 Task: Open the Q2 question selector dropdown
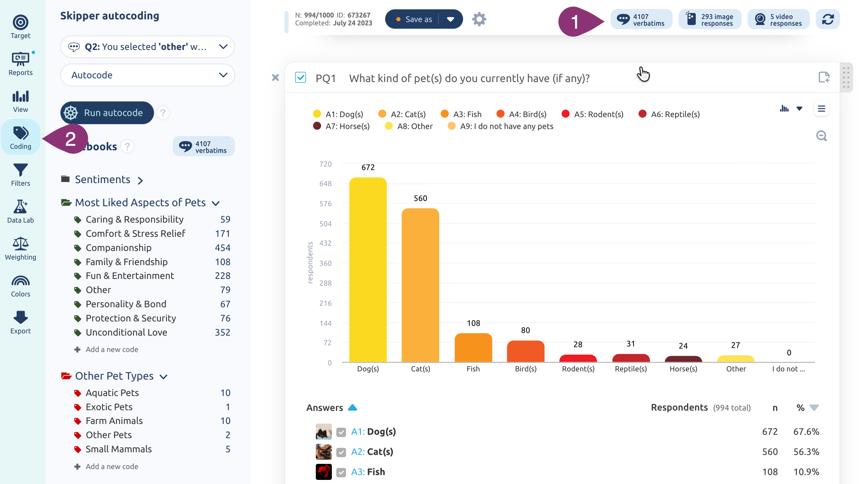click(147, 47)
